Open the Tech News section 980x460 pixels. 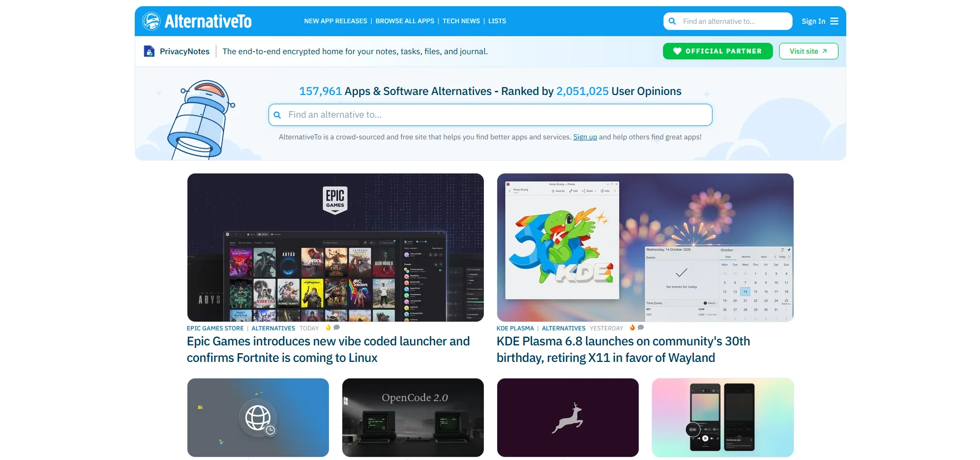click(461, 21)
